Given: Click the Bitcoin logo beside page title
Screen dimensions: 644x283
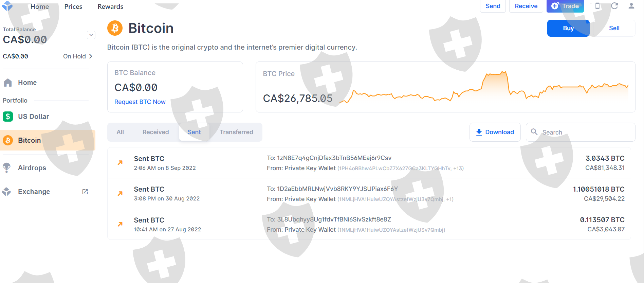Looking at the screenshot, I should click(x=115, y=28).
